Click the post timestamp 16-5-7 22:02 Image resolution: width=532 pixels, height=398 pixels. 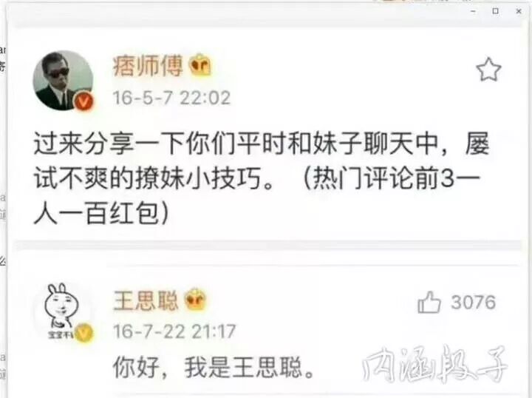[x=171, y=98]
